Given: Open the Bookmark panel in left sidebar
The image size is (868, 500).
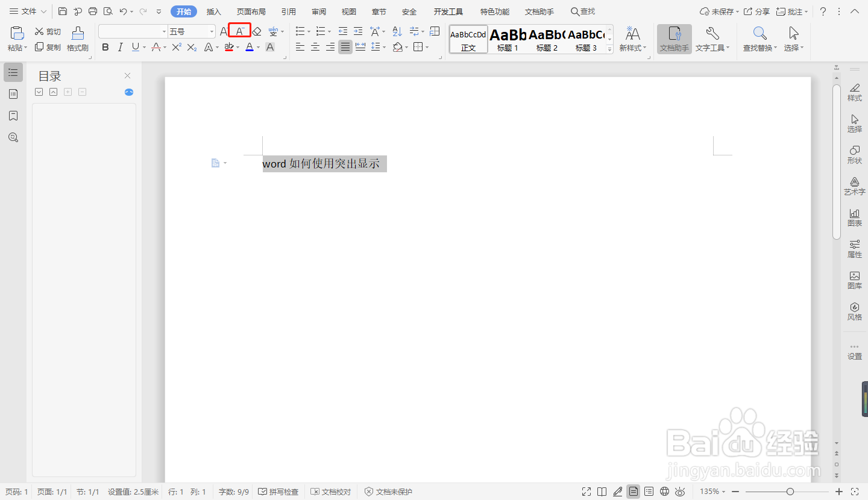Looking at the screenshot, I should [x=13, y=116].
